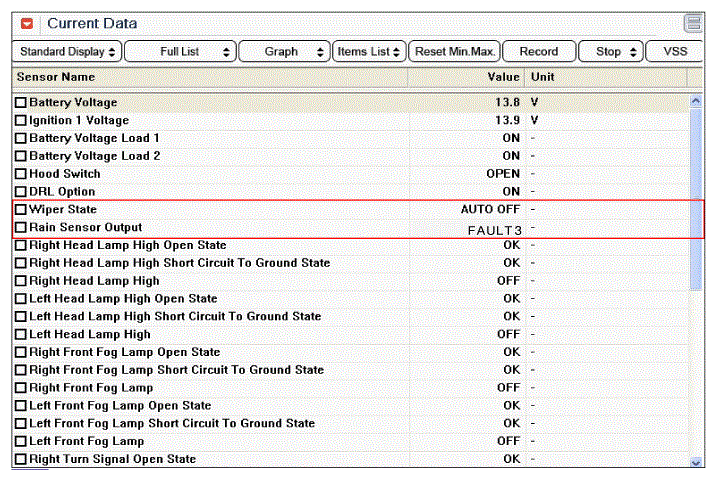Click the VSS button
The height and width of the screenshot is (479, 716).
point(675,51)
